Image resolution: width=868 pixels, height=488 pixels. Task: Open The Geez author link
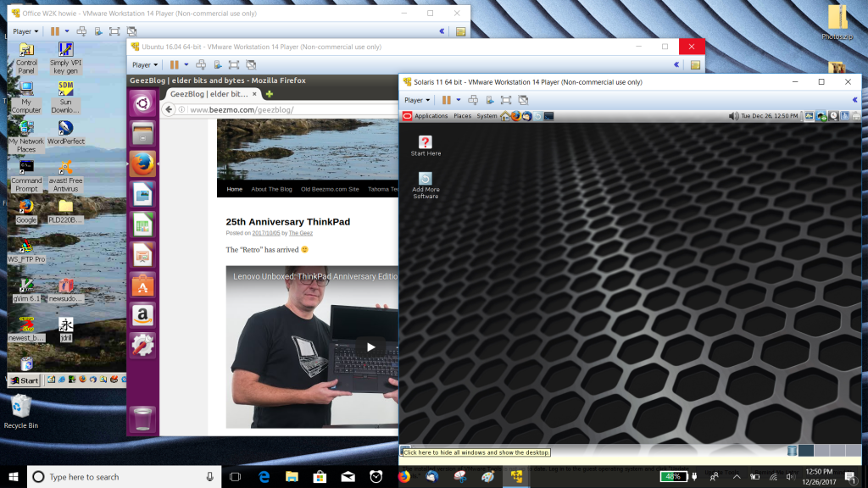tap(301, 233)
